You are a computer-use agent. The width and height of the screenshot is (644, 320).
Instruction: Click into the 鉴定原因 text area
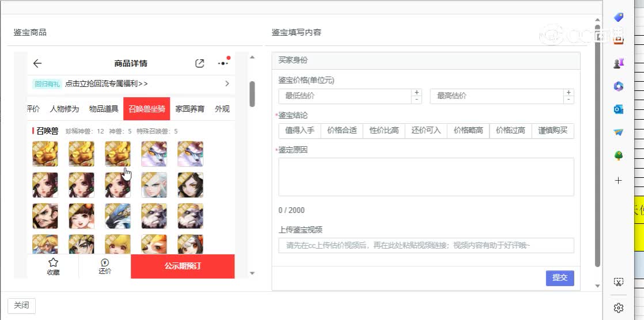coord(426,177)
